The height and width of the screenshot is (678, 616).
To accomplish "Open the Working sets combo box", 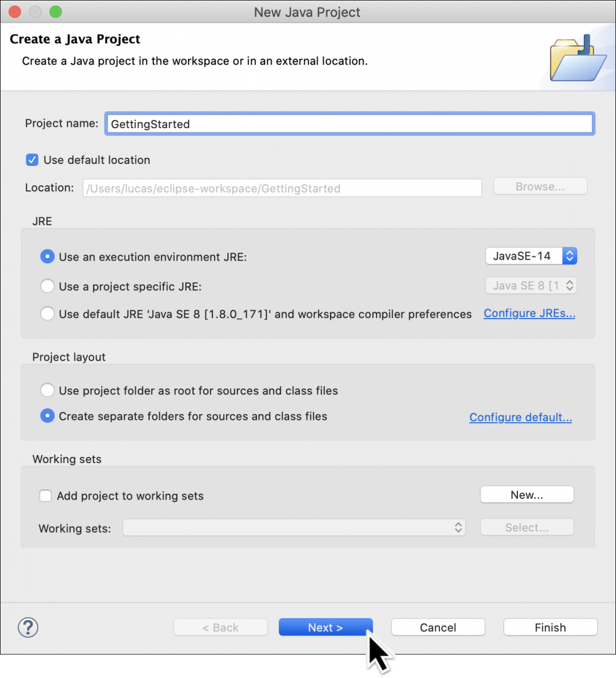I will tap(294, 528).
